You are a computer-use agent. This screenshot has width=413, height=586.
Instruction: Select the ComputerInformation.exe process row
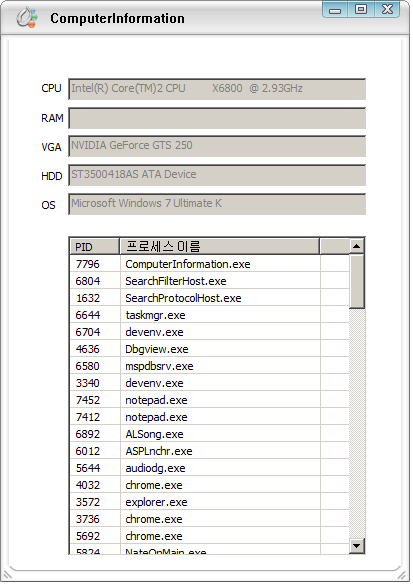coord(209,264)
